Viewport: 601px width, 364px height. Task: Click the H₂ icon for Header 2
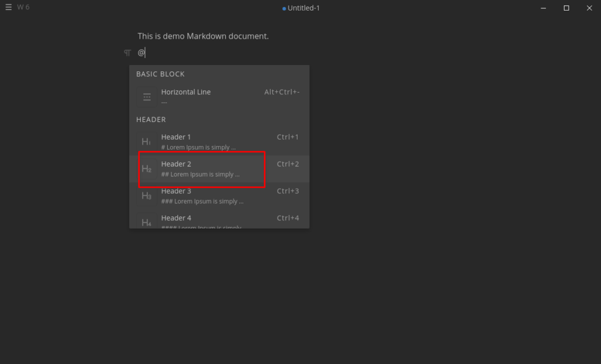point(146,168)
